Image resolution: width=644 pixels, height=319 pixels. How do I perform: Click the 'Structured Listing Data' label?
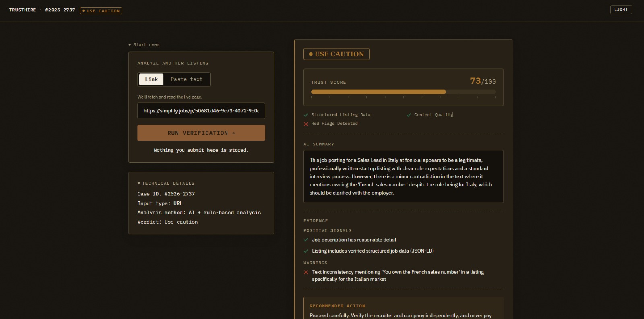(341, 115)
